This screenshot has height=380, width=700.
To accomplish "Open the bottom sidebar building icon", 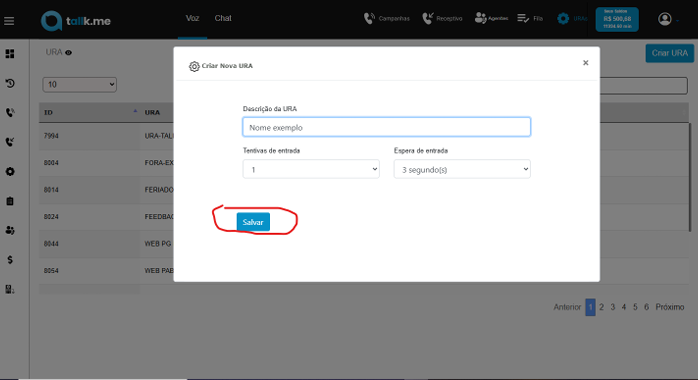I will coord(10,289).
